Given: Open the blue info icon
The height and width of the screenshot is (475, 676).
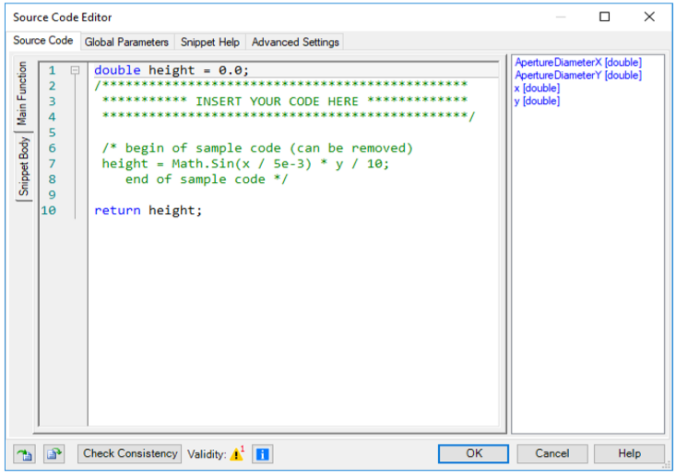Looking at the screenshot, I should [263, 454].
